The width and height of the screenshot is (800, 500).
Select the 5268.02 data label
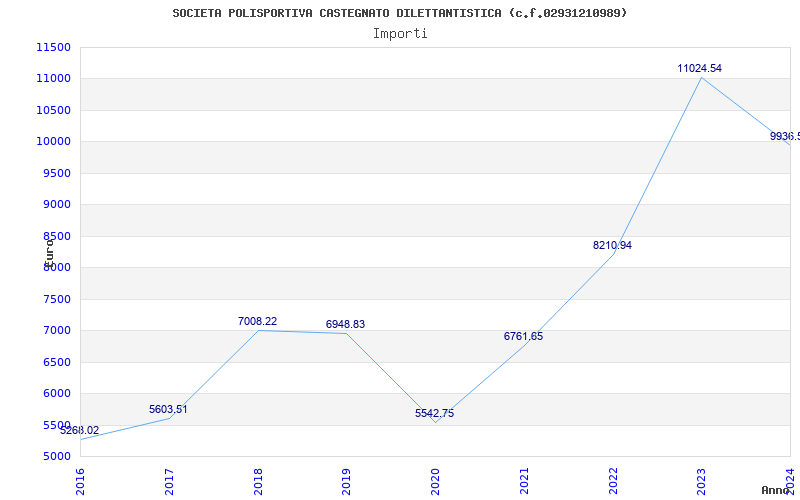[80, 430]
